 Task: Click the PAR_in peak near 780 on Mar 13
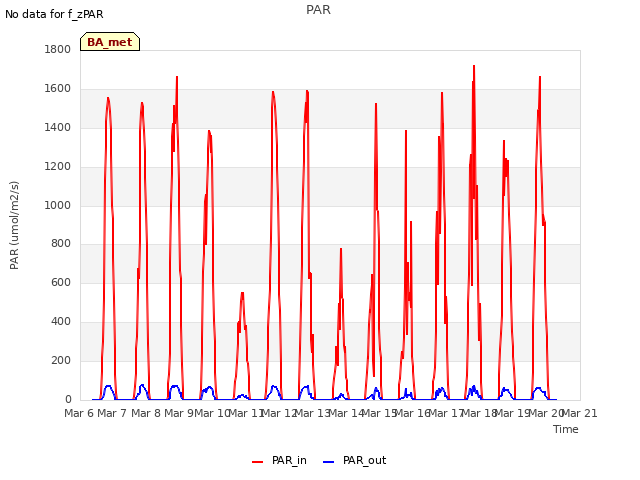(341, 249)
